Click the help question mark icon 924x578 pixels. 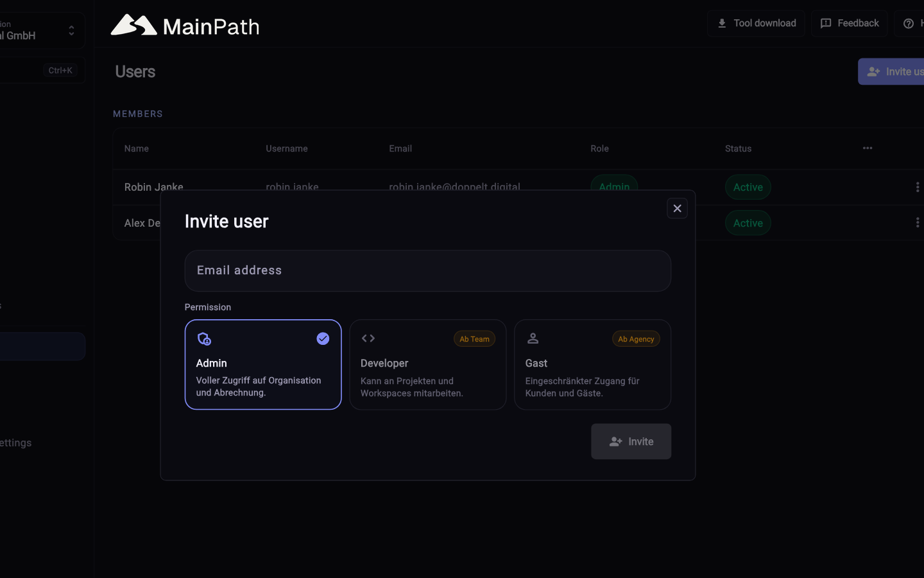click(x=909, y=24)
